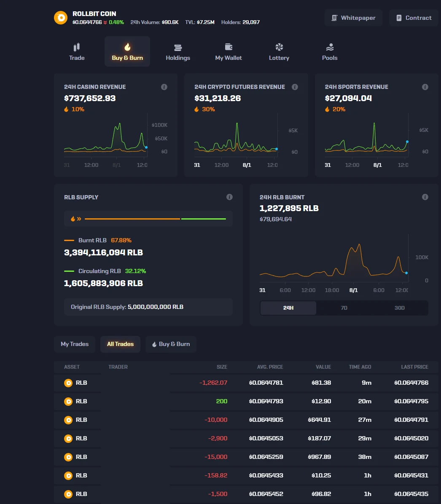Select the Buy & Burn tab
This screenshot has height=504, width=441.
click(127, 51)
